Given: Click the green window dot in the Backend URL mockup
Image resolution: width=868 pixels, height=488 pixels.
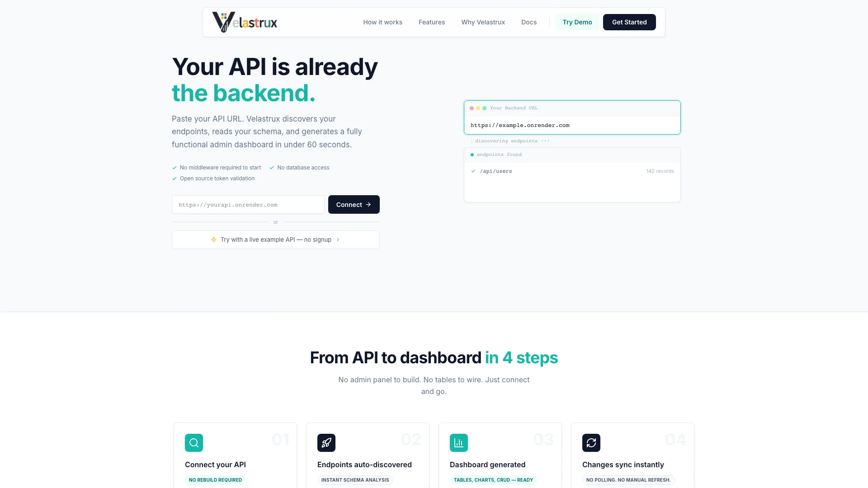Looking at the screenshot, I should click(x=484, y=108).
